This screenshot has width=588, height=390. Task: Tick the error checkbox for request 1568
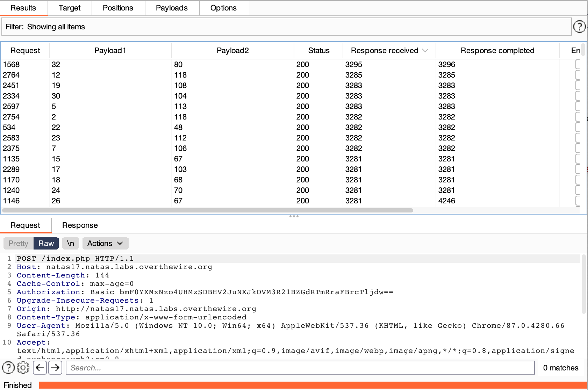tap(578, 64)
